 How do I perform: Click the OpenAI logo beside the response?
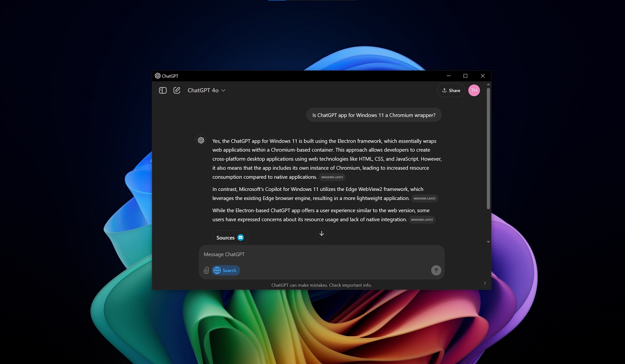(201, 140)
